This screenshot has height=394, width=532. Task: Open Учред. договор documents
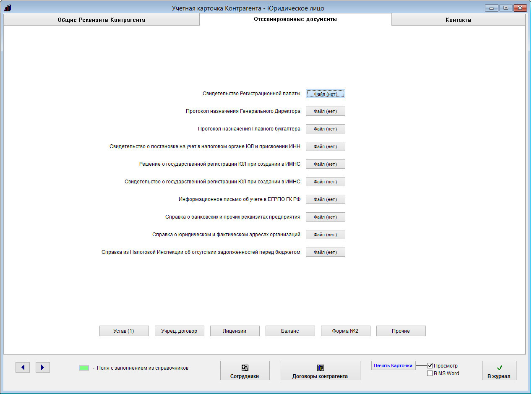pos(179,331)
